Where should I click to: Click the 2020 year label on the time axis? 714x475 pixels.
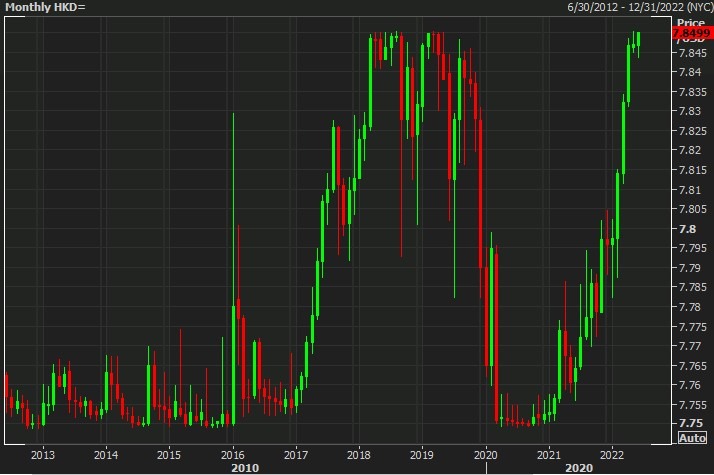(486, 455)
